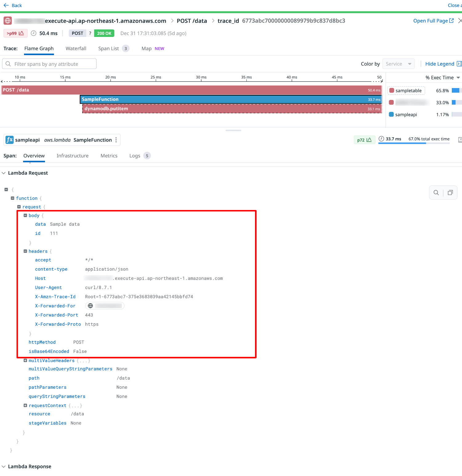
Task: Select the POST /data flame graph span
Action: (191, 90)
